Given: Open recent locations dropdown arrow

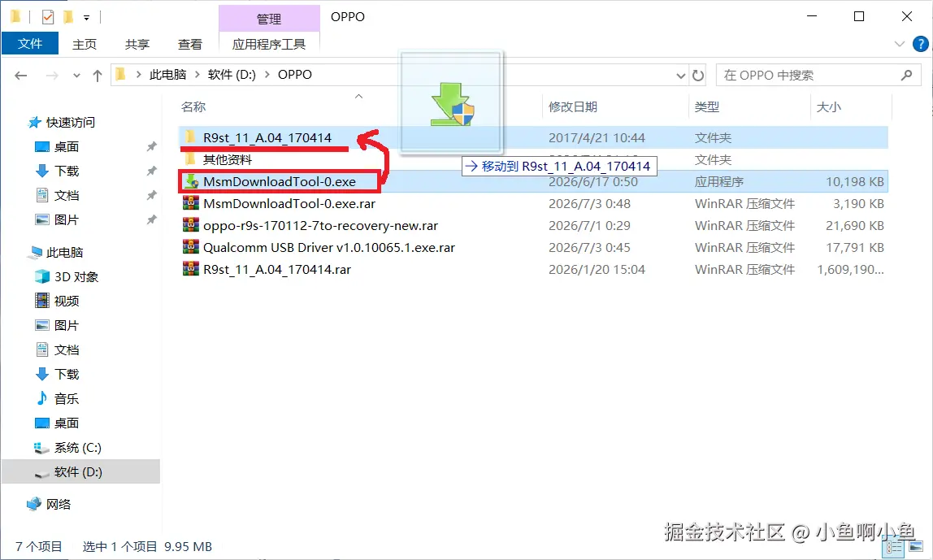Looking at the screenshot, I should point(76,76).
